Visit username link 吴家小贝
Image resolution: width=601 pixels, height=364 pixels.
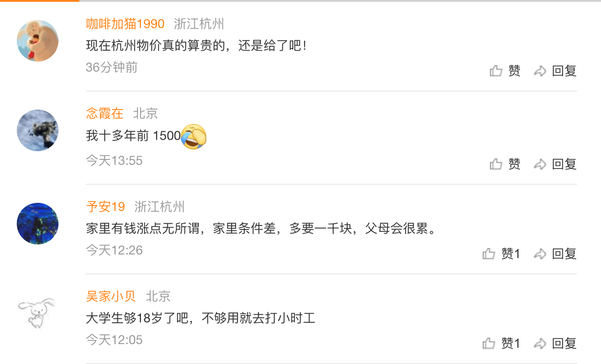point(111,296)
